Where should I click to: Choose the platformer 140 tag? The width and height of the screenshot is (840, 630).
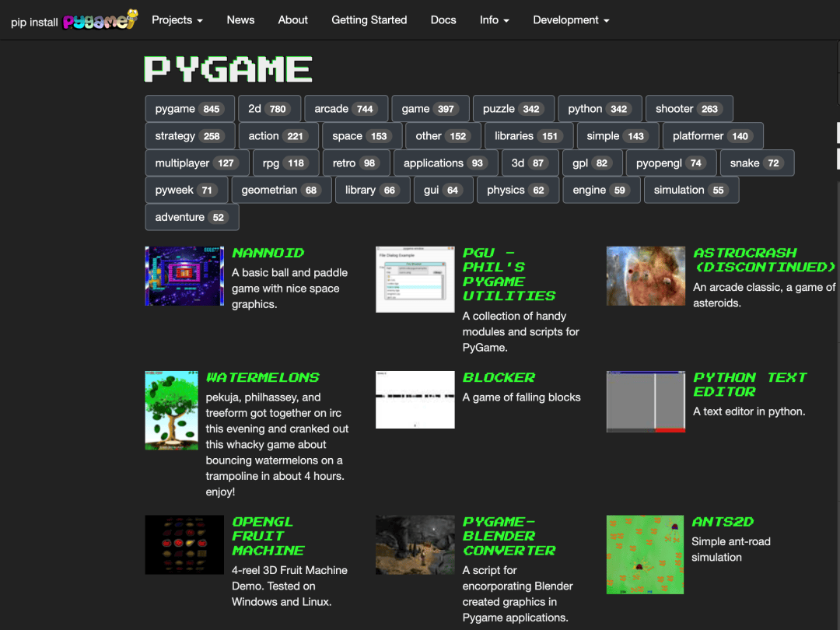pos(713,135)
